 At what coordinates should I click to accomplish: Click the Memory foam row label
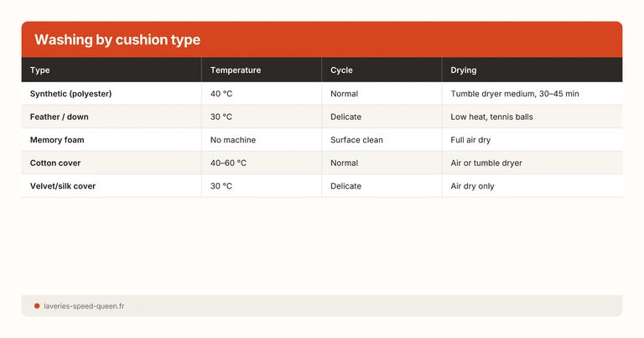pos(57,140)
